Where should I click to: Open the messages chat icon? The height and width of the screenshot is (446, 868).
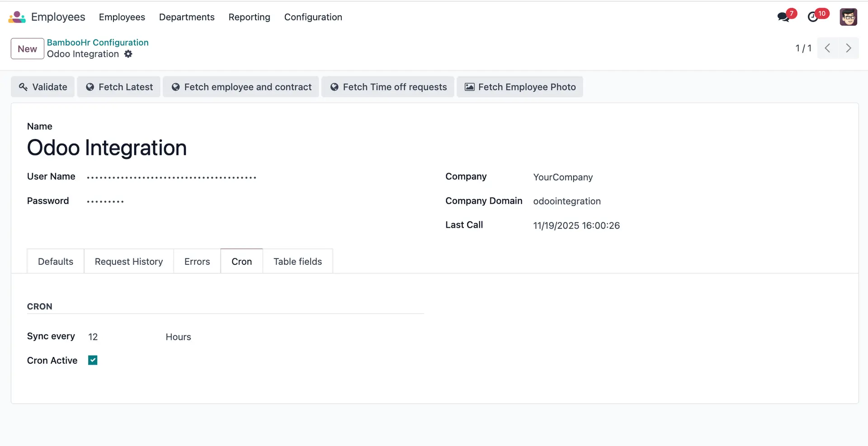click(x=783, y=17)
